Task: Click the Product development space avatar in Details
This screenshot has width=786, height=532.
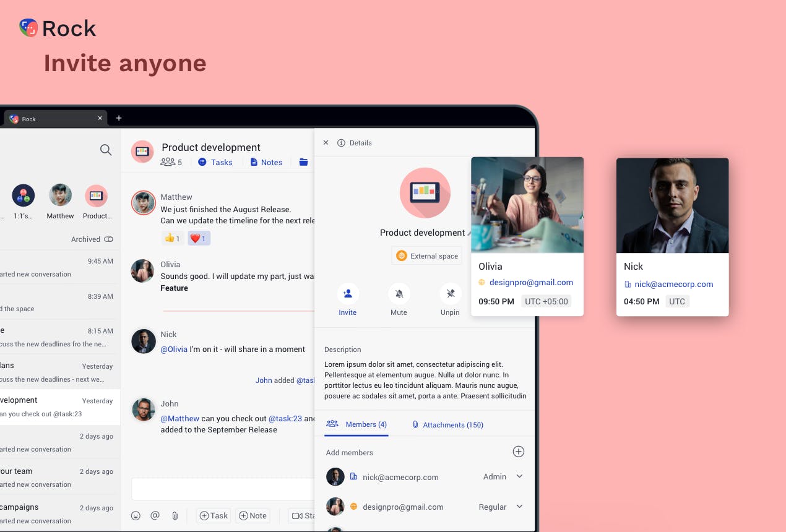Action: (425, 192)
